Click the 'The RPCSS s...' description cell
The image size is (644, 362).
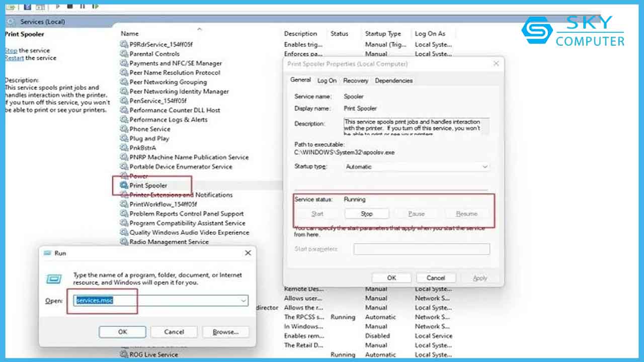305,317
